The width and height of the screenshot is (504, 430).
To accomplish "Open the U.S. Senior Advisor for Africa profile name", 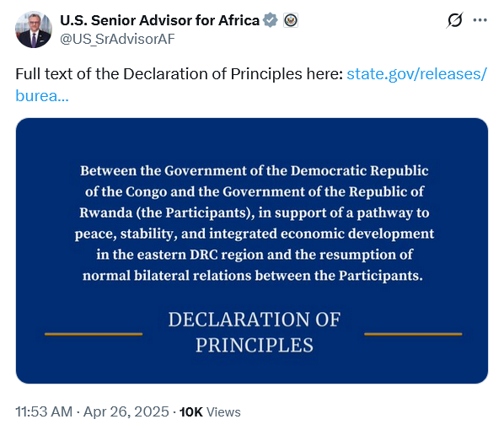I will [x=159, y=20].
